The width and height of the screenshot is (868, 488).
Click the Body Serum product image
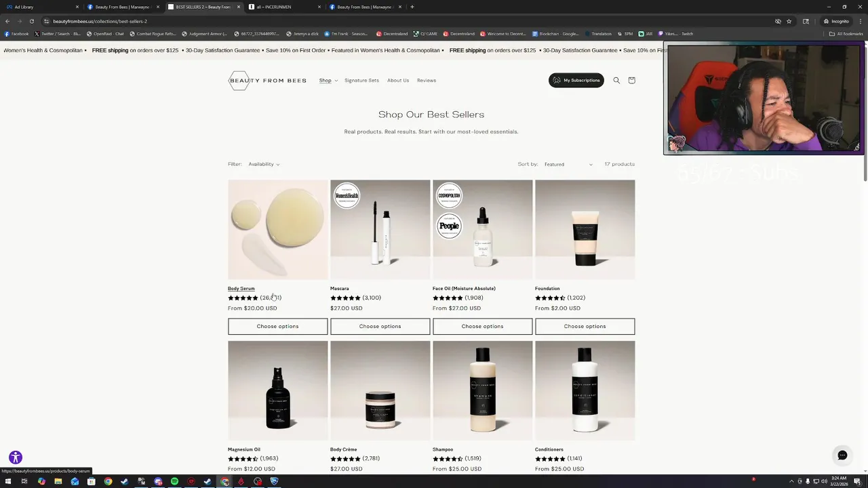click(x=277, y=229)
